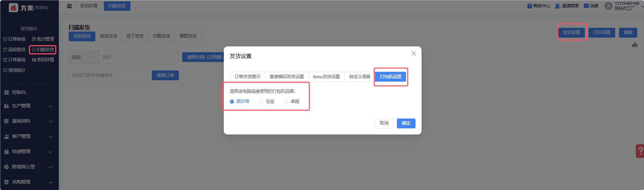Image resolution: width=644 pixels, height=190 pixels.
Task: Click the 方果 apple logo icon
Action: point(14,7)
